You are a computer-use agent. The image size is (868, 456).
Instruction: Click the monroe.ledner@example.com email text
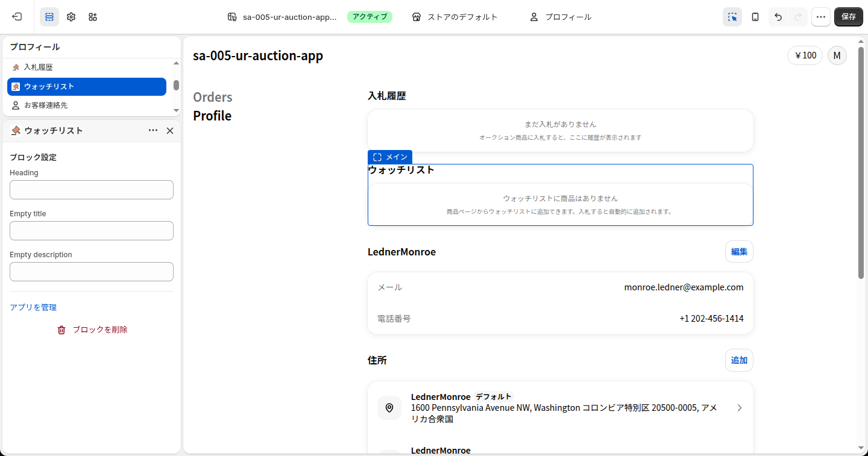(684, 287)
